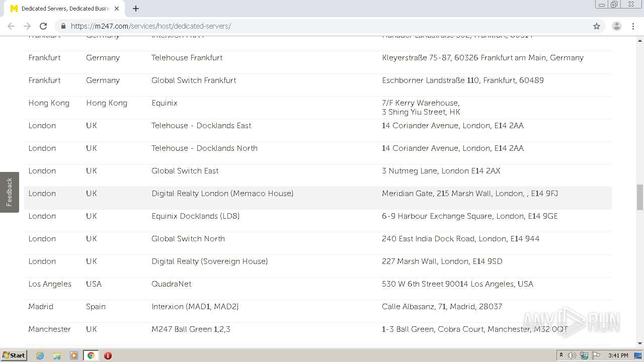The image size is (644, 362).
Task: Click address Kleyerstraße 75-87 Frankfurt
Action: 483,58
